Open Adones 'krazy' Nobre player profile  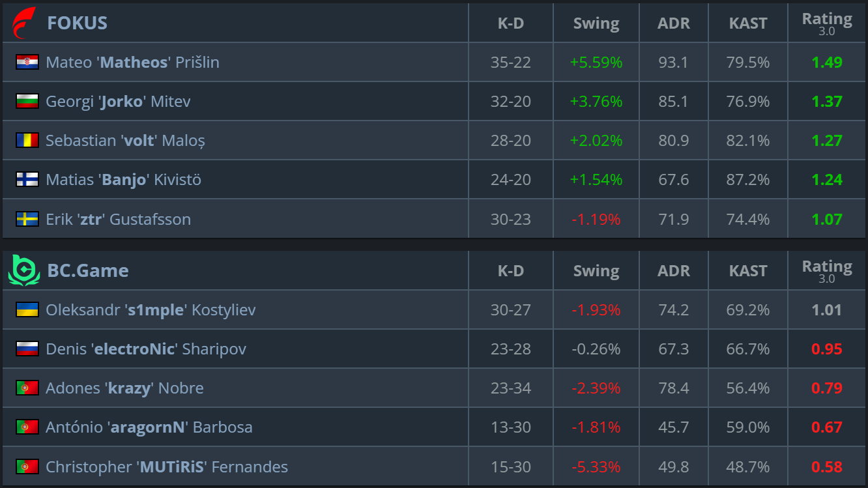click(x=124, y=388)
